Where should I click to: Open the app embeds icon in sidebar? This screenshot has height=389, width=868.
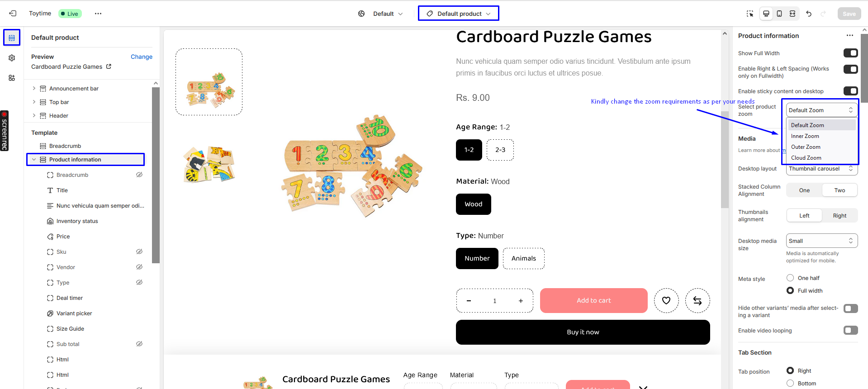tap(12, 78)
